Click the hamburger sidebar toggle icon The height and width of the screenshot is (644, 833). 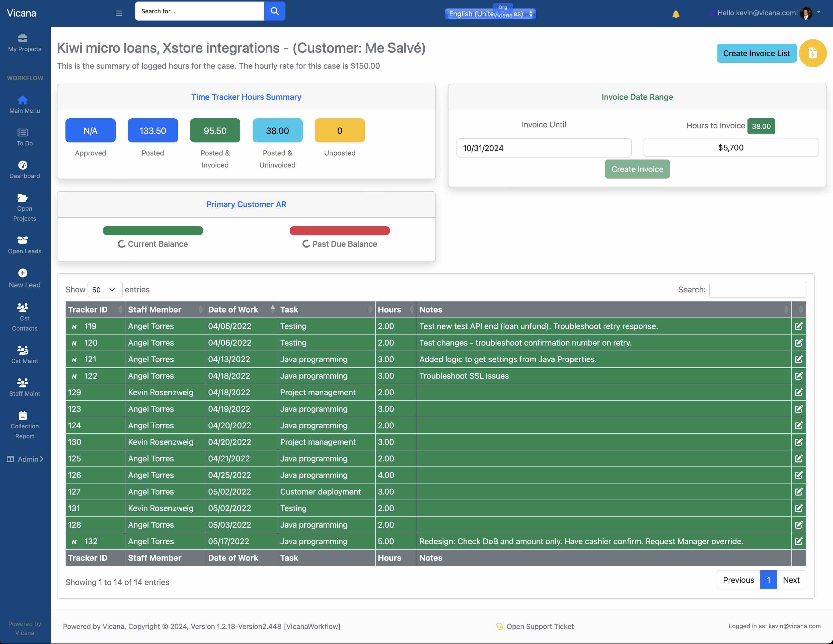[x=119, y=13]
